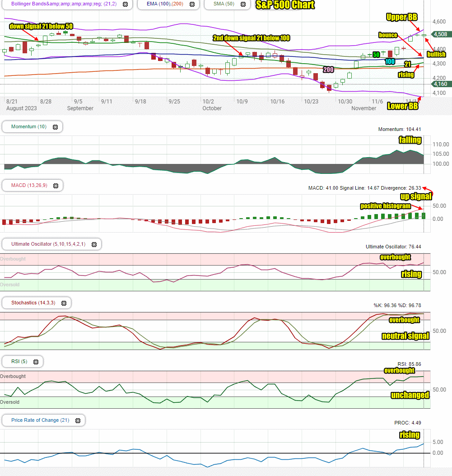Open SMA (50) settings label
452x476 pixels.
pos(224,4)
